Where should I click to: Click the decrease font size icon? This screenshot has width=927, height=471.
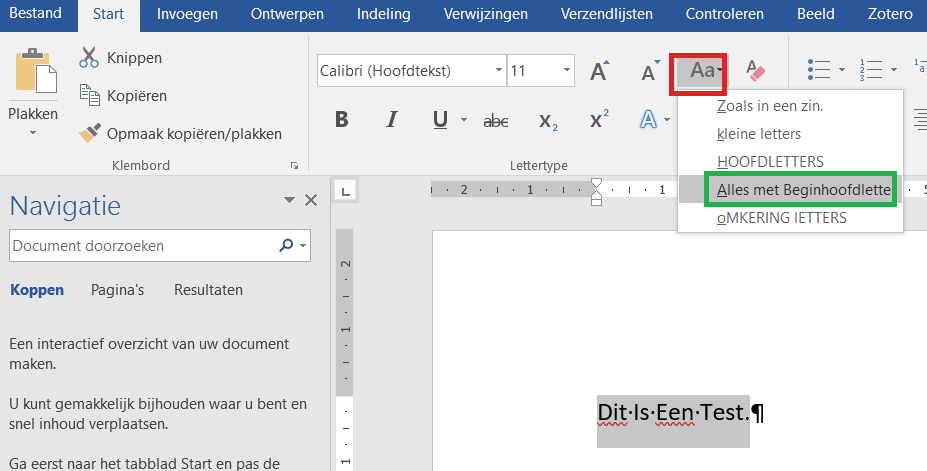point(650,71)
